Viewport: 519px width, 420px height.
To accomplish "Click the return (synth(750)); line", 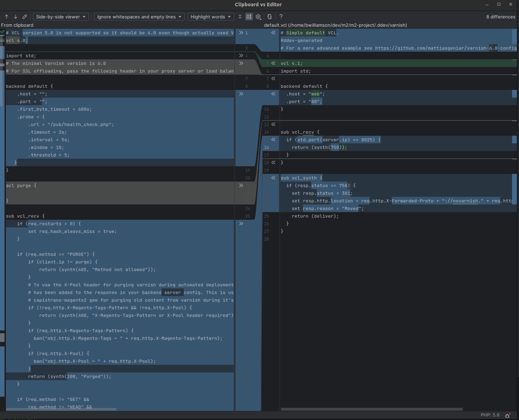I will pyautogui.click(x=319, y=147).
